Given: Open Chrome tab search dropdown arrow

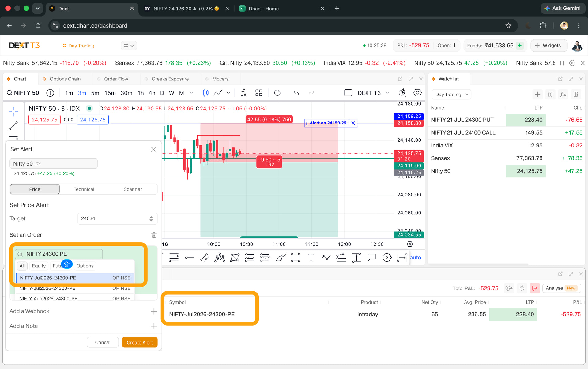Looking at the screenshot, I should [38, 8].
